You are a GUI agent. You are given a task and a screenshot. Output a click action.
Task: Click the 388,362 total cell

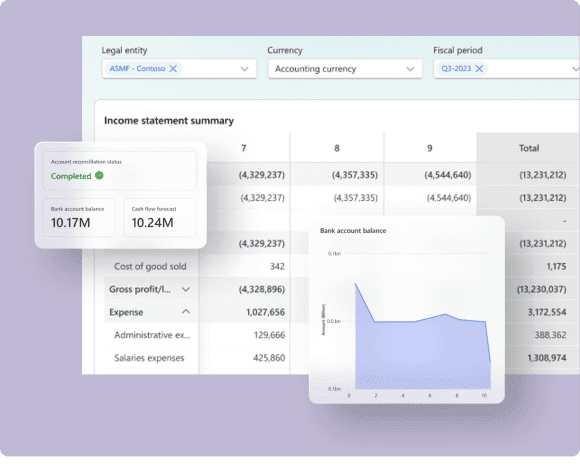pyautogui.click(x=550, y=335)
